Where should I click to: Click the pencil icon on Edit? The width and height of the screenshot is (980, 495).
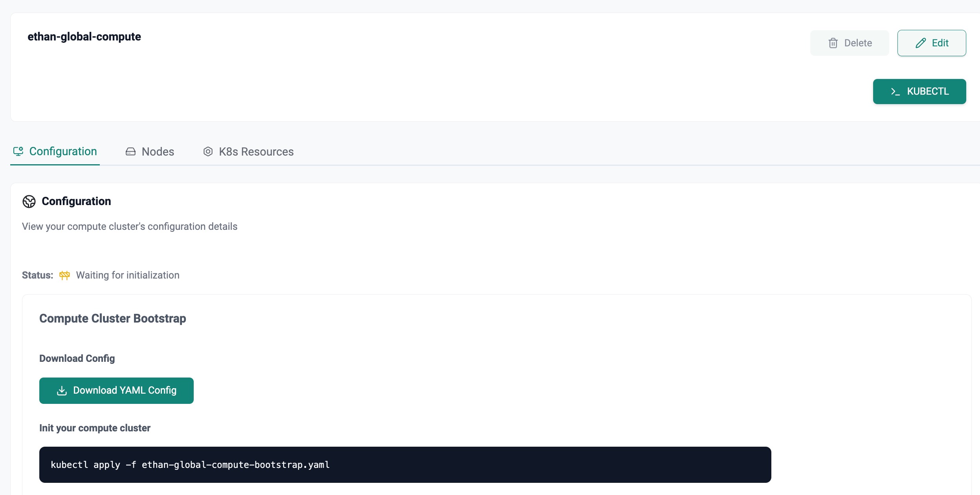921,43
